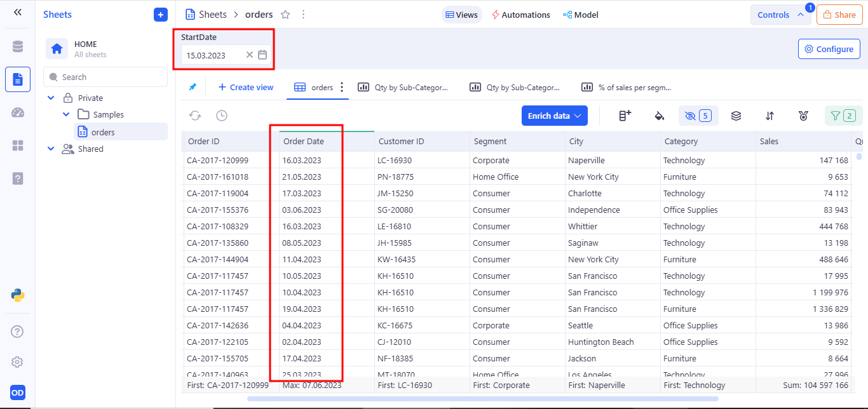Screen dimensions: 868x409
Task: Click the Share button
Action: tap(839, 15)
